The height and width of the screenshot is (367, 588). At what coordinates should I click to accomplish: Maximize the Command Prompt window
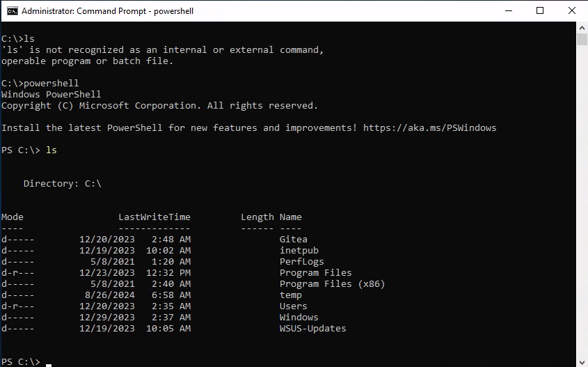coord(540,11)
